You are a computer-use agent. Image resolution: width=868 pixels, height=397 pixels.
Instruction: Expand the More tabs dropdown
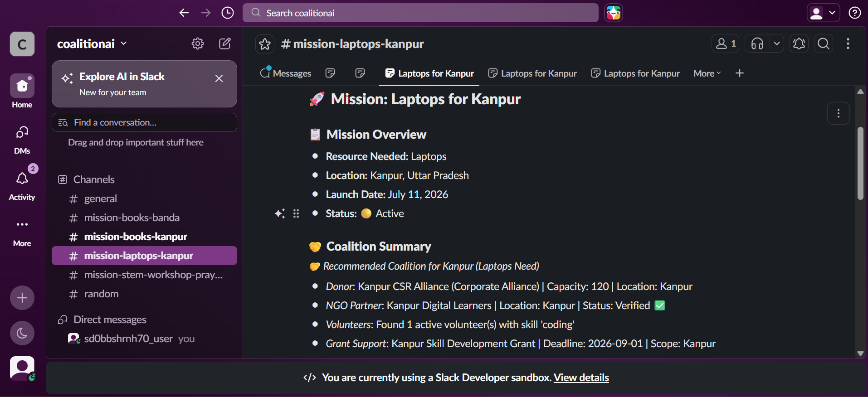tap(707, 73)
